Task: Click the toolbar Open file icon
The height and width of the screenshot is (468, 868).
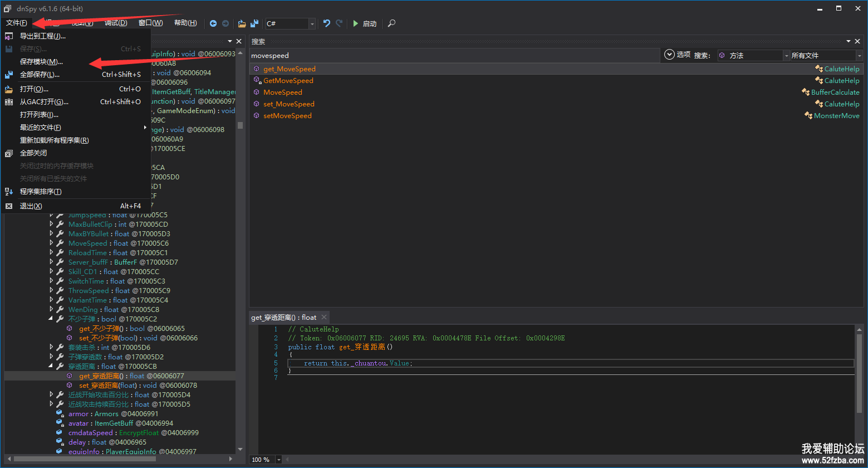Action: pos(242,23)
